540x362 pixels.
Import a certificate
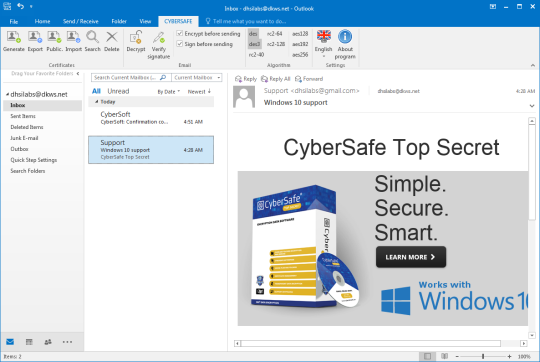[73, 41]
